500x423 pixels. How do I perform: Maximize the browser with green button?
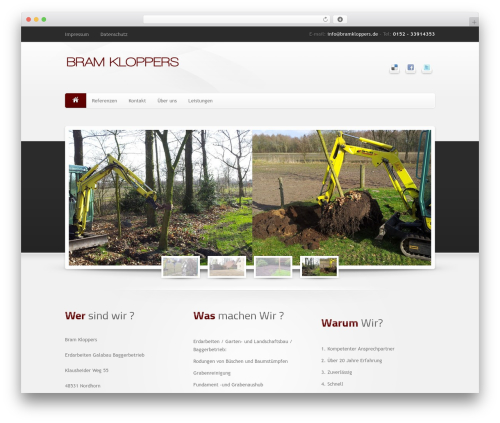click(44, 19)
